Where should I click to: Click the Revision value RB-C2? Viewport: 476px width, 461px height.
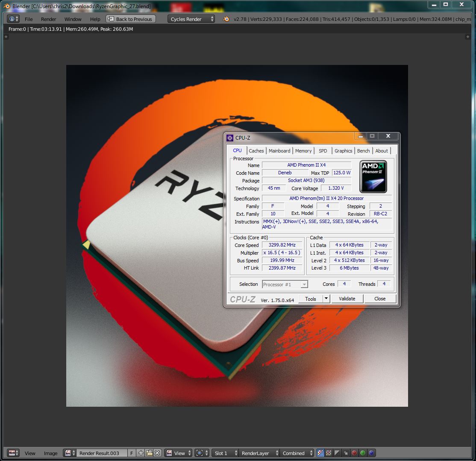[x=380, y=214]
